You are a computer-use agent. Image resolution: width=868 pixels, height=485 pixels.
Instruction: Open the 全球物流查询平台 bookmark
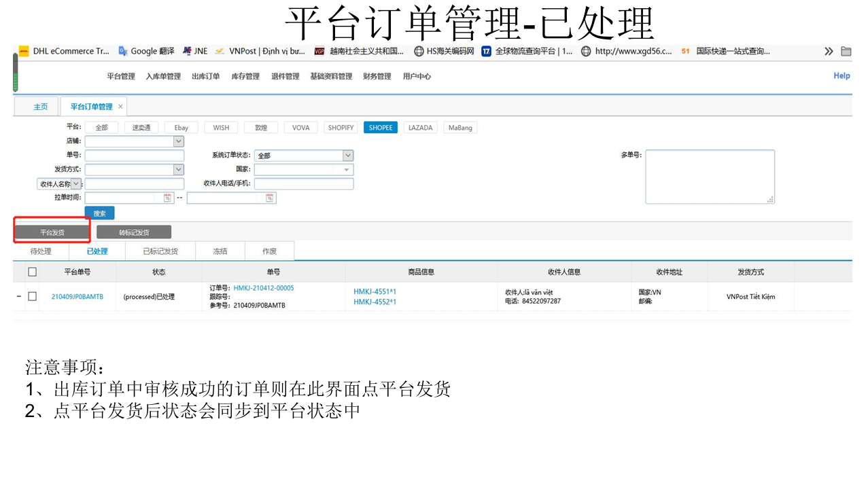pos(527,51)
